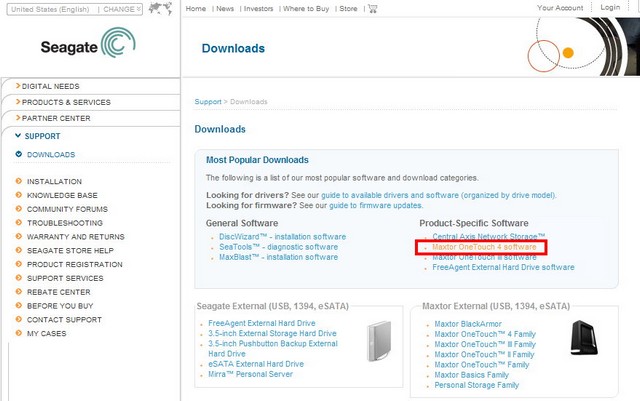Click Support in the breadcrumb trail
Viewport: 640px width, 401px height.
click(208, 102)
